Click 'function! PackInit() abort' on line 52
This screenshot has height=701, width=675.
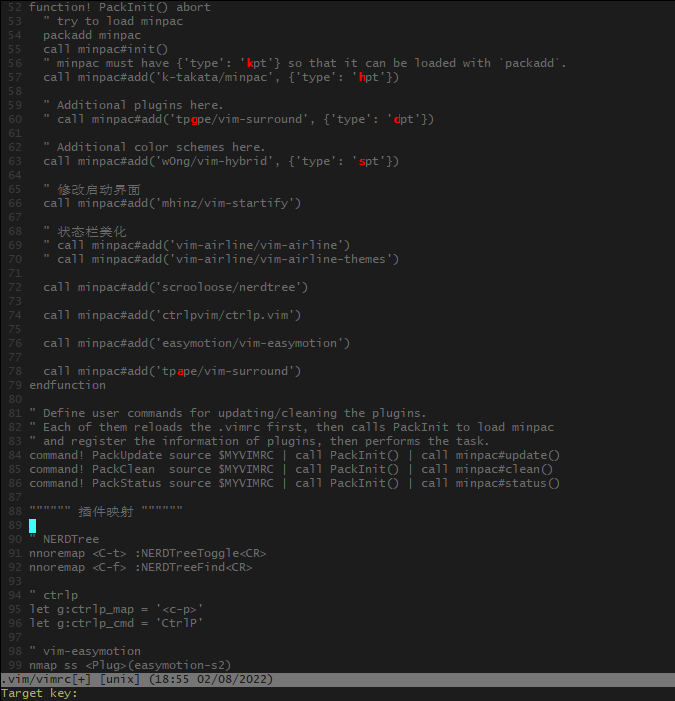(120, 8)
